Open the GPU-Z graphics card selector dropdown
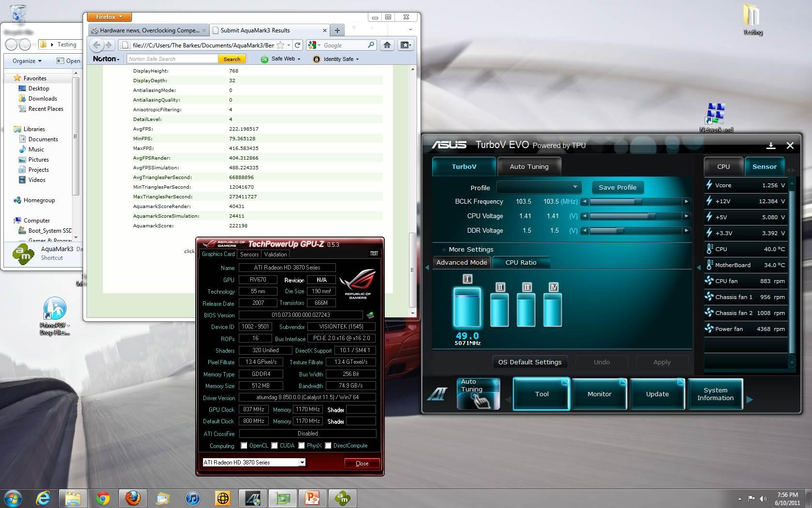Screen dimensions: 812x508 pos(254,462)
